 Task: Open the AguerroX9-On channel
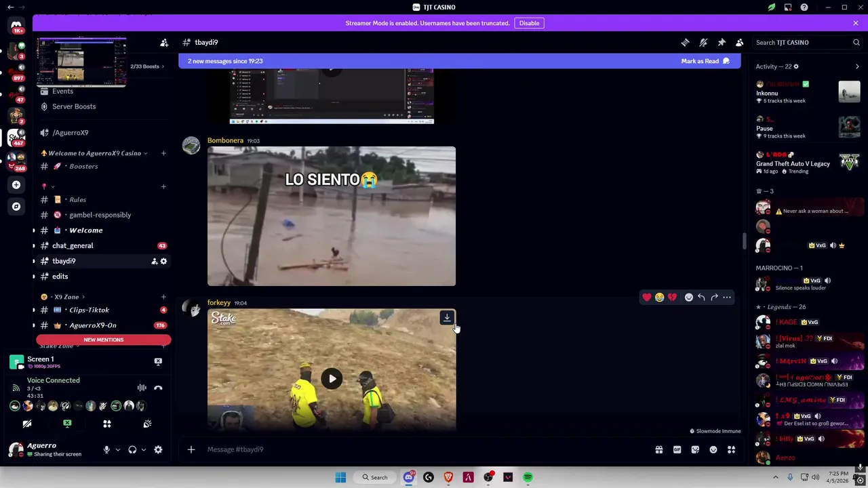[92, 325]
